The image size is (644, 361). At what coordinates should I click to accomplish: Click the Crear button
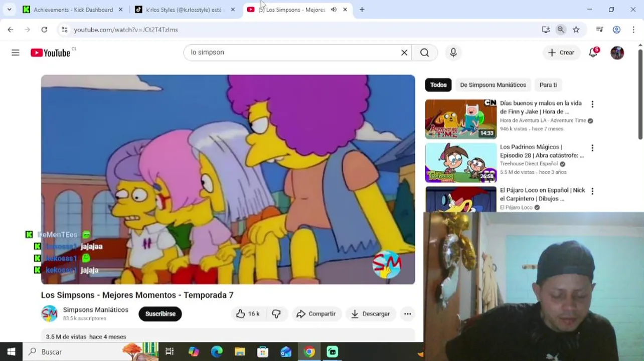(561, 53)
